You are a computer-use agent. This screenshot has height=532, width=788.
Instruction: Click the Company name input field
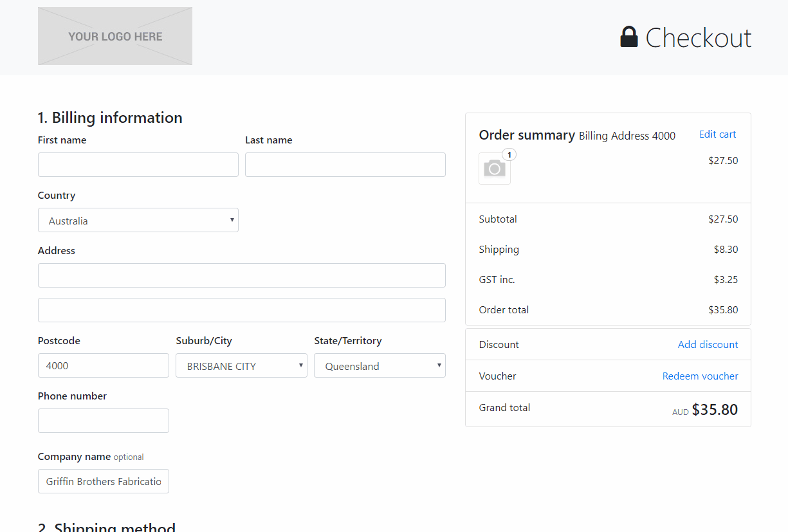(x=104, y=481)
